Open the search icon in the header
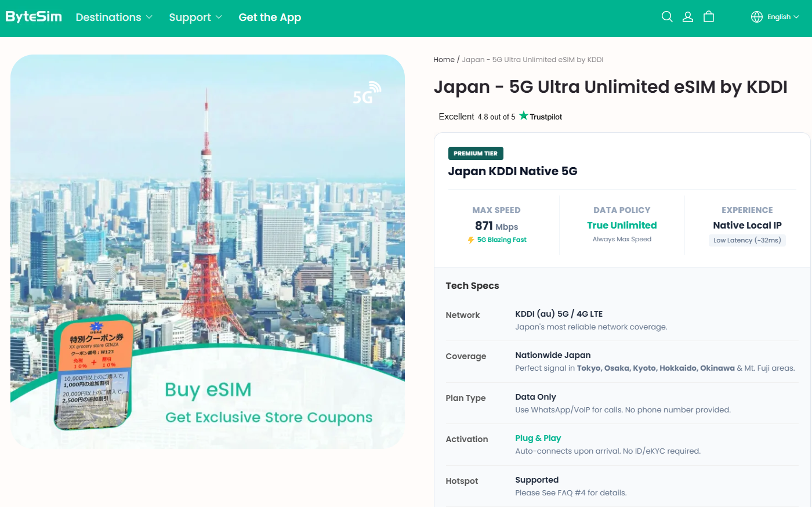This screenshot has width=812, height=507. click(667, 17)
